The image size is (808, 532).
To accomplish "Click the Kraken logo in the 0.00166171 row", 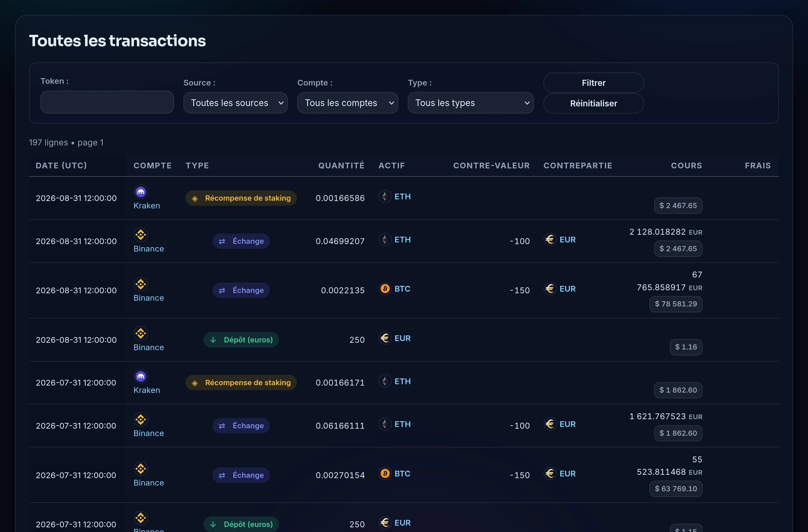I will 140,376.
